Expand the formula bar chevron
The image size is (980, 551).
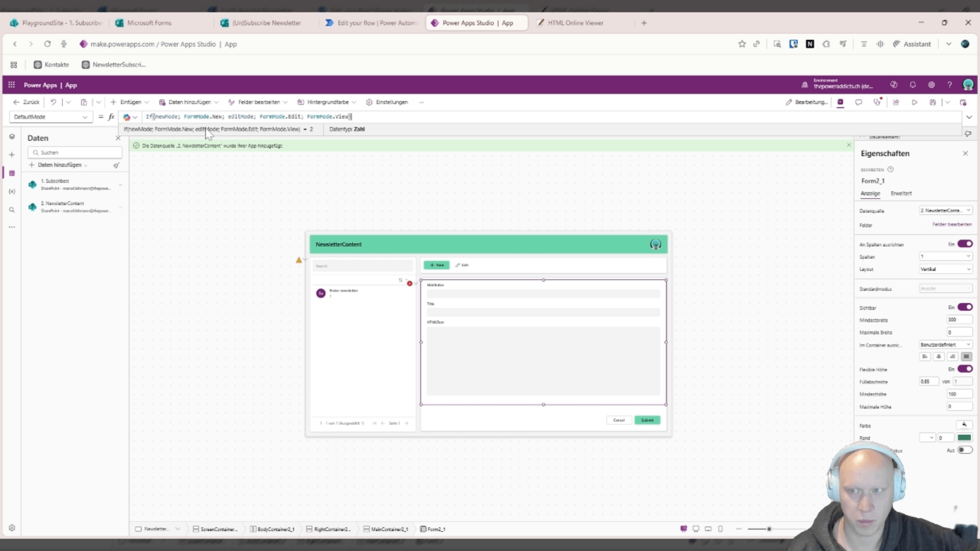coord(969,117)
